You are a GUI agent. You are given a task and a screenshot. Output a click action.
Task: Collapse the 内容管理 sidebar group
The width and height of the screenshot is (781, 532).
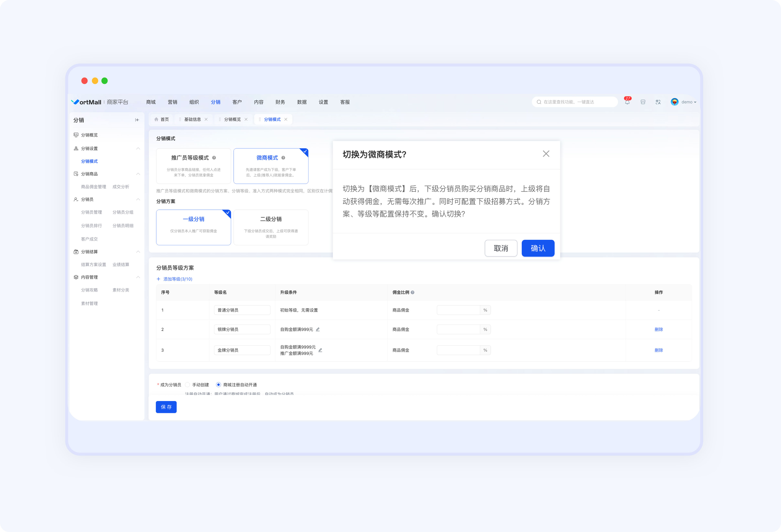click(138, 278)
